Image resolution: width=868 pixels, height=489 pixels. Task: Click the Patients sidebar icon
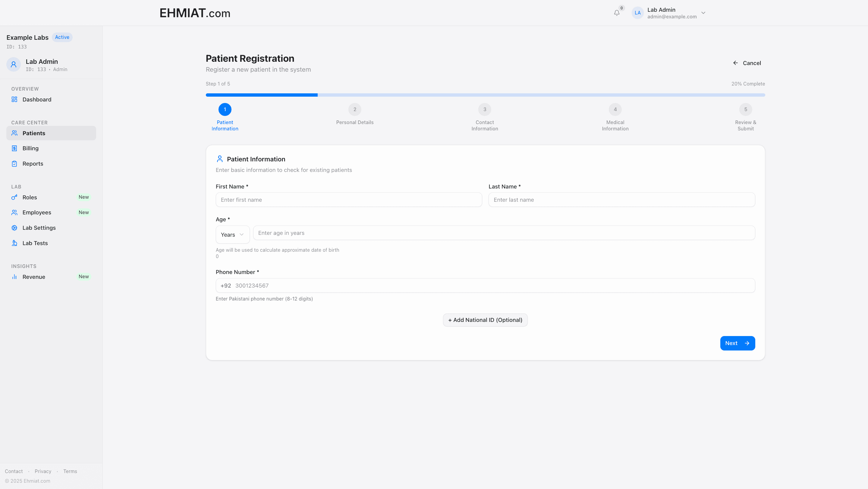(x=14, y=133)
